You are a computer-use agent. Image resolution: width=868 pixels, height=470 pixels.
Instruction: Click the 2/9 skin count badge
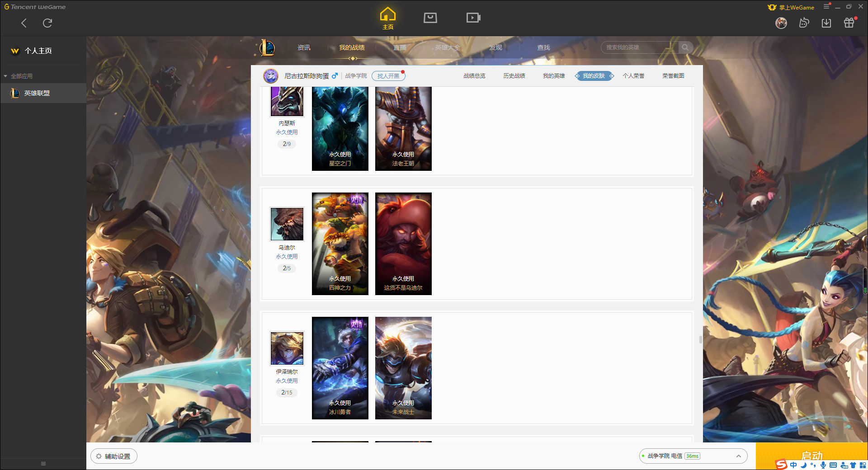tap(287, 144)
